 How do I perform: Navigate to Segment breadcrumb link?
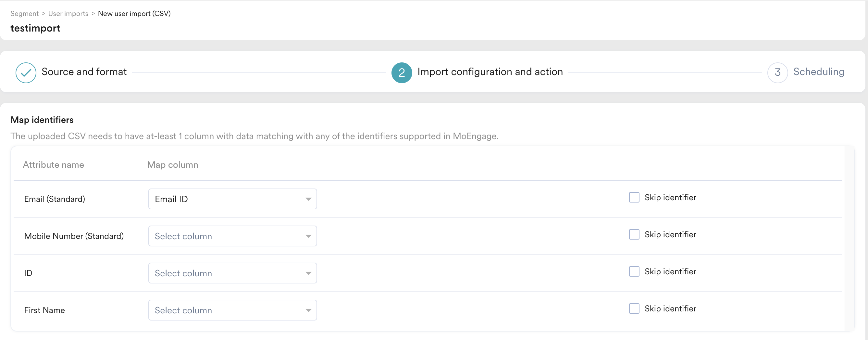pos(25,14)
